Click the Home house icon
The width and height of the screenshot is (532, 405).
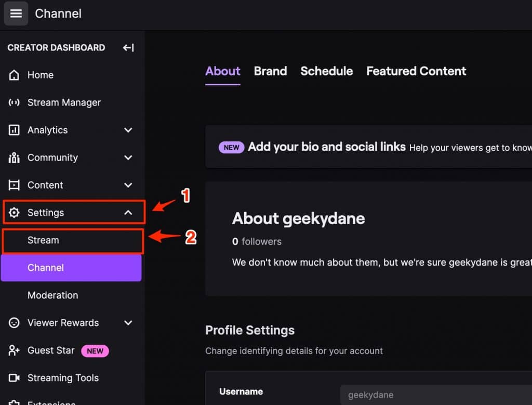tap(14, 75)
